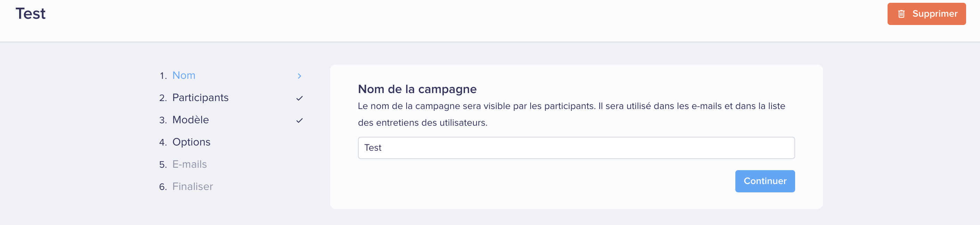Delete campaign with Supprimer button
The image size is (980, 225).
pos(926,14)
